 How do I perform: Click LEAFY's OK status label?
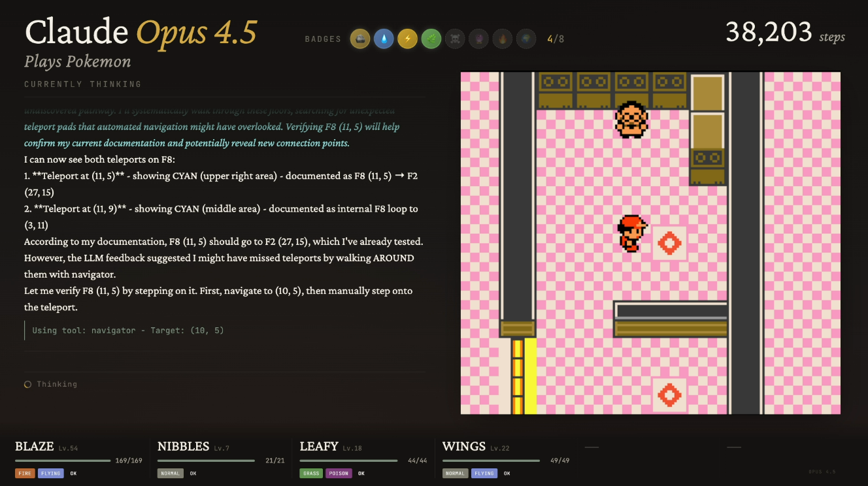point(361,474)
